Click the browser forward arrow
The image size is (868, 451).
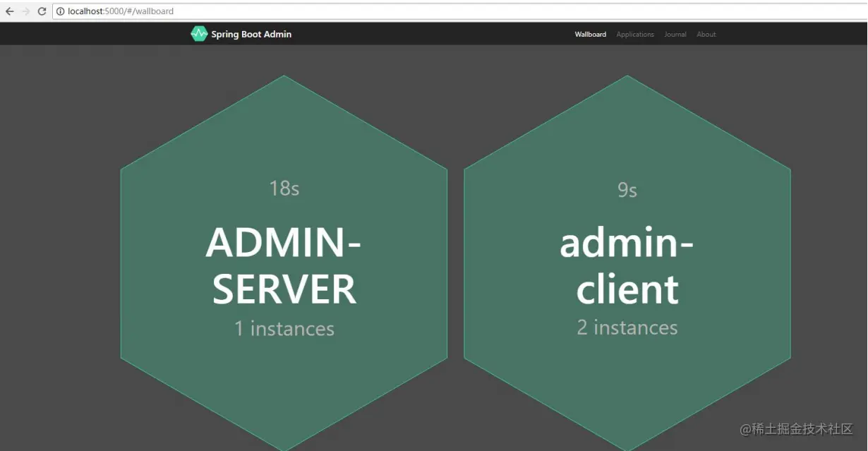[x=26, y=11]
